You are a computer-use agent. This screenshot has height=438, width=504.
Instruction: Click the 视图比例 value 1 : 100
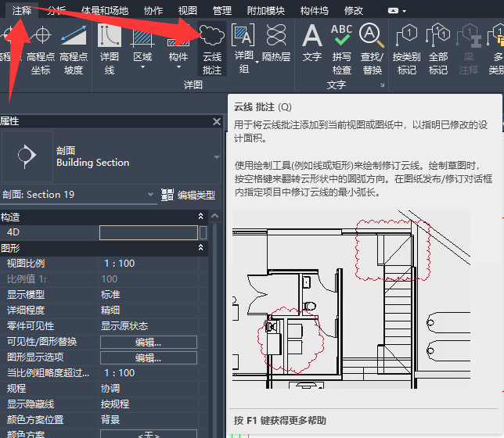pyautogui.click(x=119, y=263)
